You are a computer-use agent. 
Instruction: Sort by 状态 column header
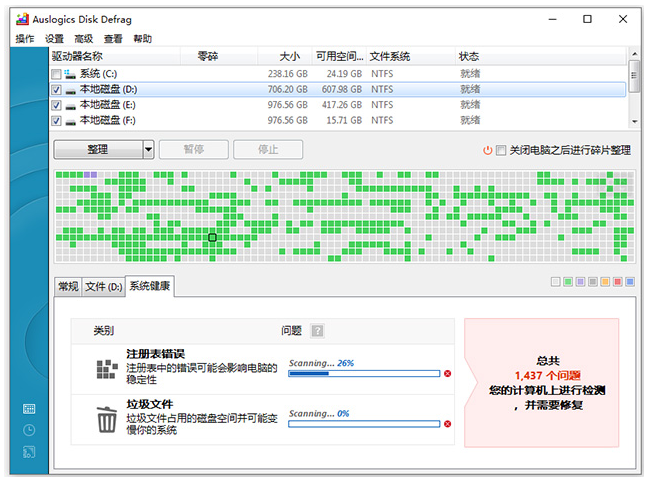pos(541,56)
